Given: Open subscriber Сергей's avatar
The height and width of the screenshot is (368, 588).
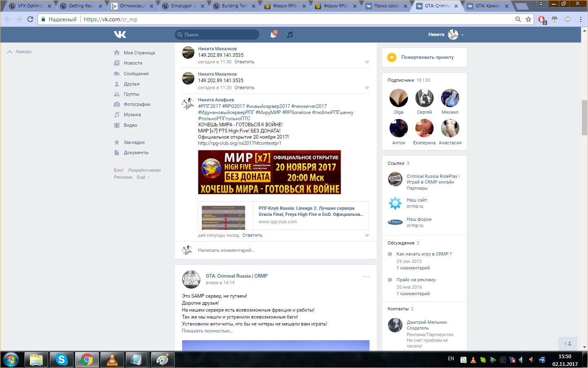Looking at the screenshot, I should (424, 98).
